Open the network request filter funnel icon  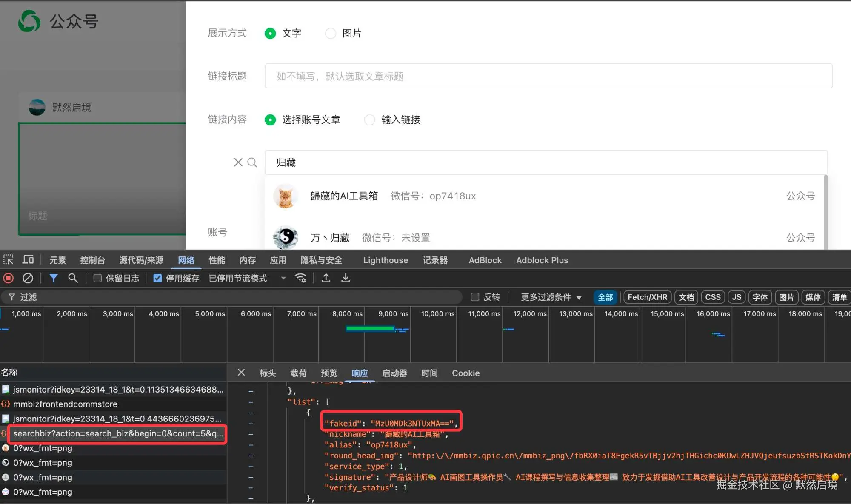(54, 278)
